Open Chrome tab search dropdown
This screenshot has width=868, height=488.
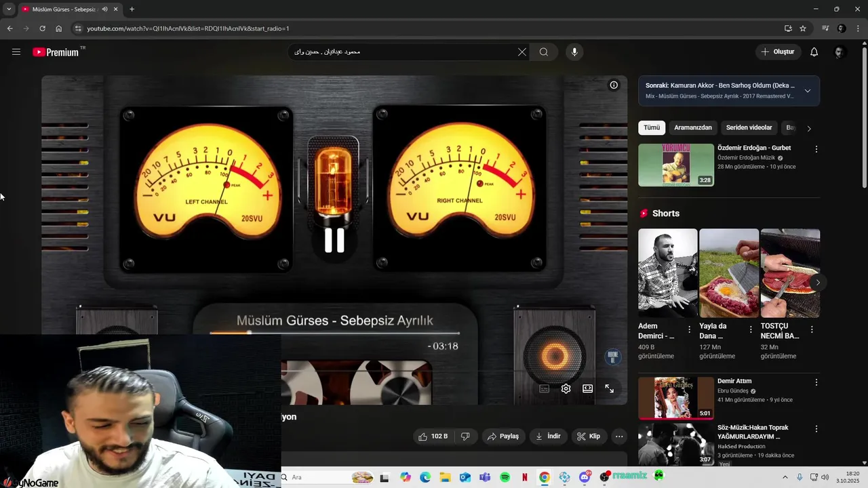pyautogui.click(x=8, y=9)
